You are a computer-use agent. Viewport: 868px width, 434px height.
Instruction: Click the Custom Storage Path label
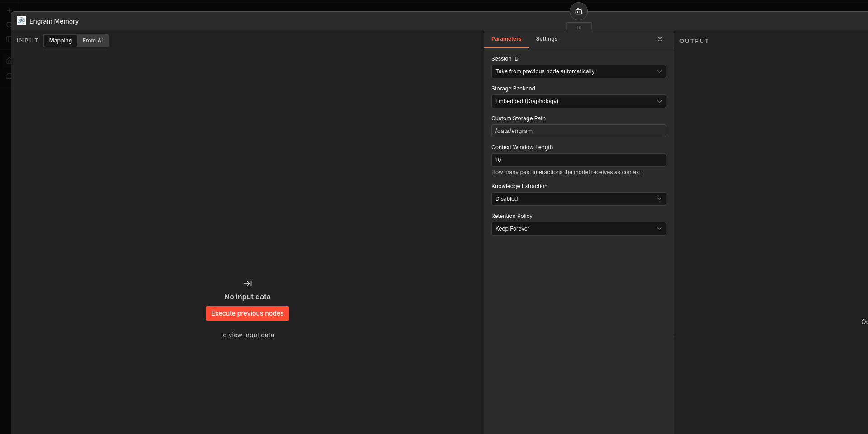[519, 118]
